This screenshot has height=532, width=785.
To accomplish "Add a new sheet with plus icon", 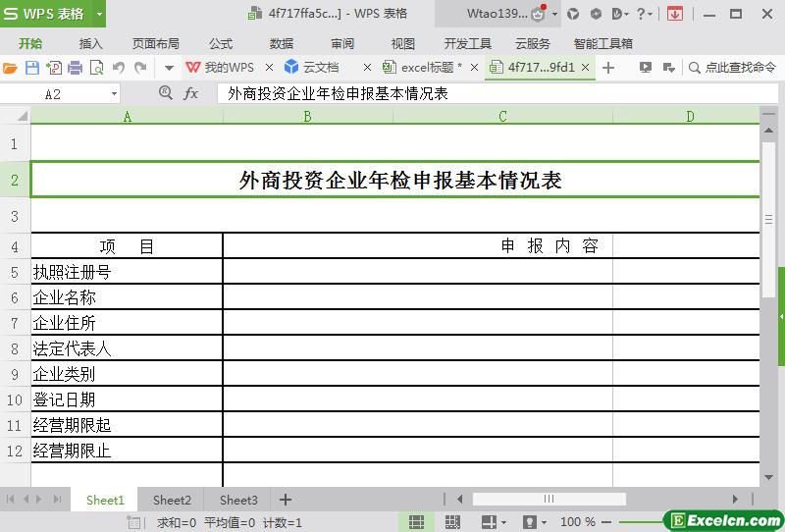I will (x=286, y=500).
